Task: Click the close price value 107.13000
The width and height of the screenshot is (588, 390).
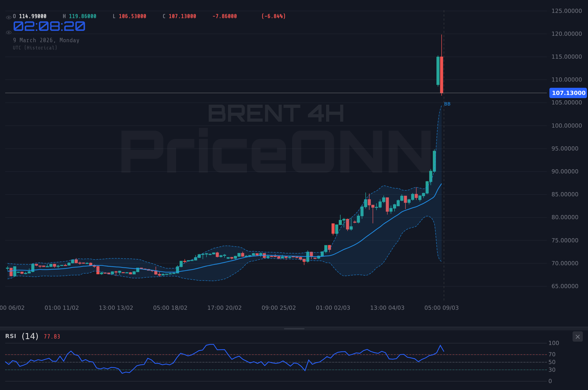Action: pyautogui.click(x=182, y=16)
